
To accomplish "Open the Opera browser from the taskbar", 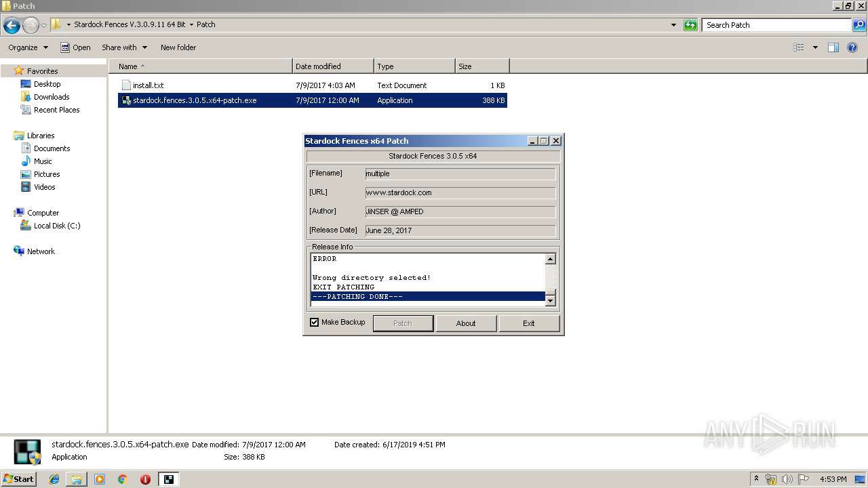I will (x=145, y=479).
